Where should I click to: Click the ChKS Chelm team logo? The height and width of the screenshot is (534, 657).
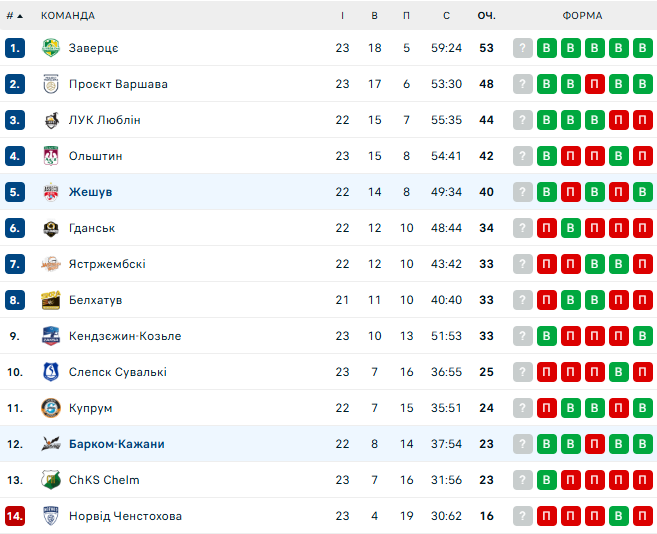tap(51, 480)
